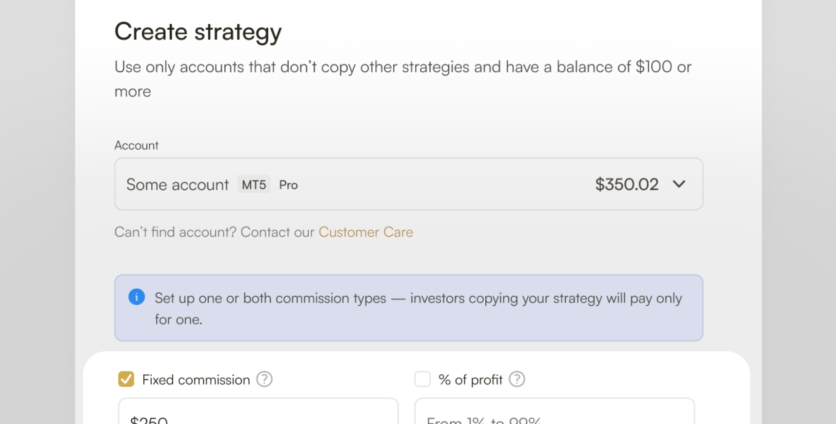Focus the percent of profit input field
Viewport: 836px width, 424px height.
click(x=554, y=415)
